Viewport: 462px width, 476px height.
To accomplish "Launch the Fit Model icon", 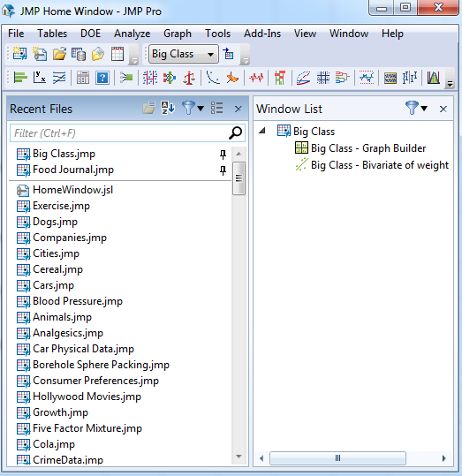I will point(126,78).
